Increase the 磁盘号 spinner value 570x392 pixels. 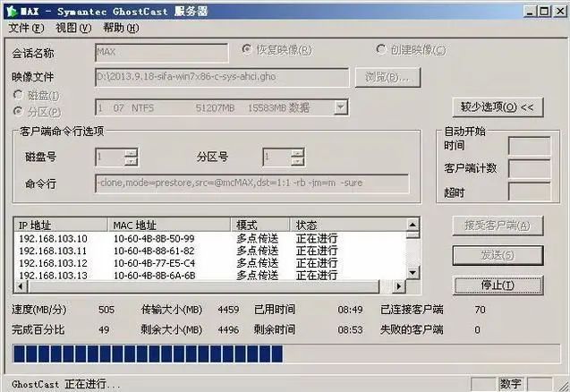132,153
